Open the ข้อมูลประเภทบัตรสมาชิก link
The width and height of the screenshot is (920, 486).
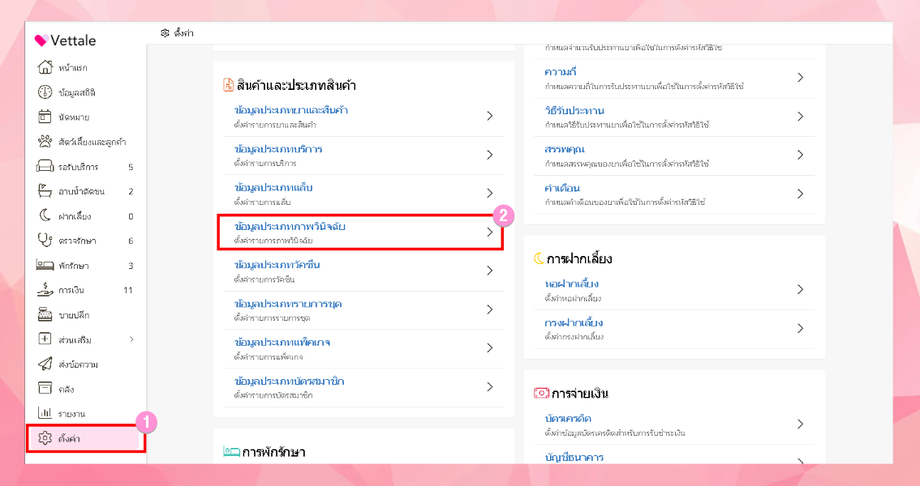point(289,381)
